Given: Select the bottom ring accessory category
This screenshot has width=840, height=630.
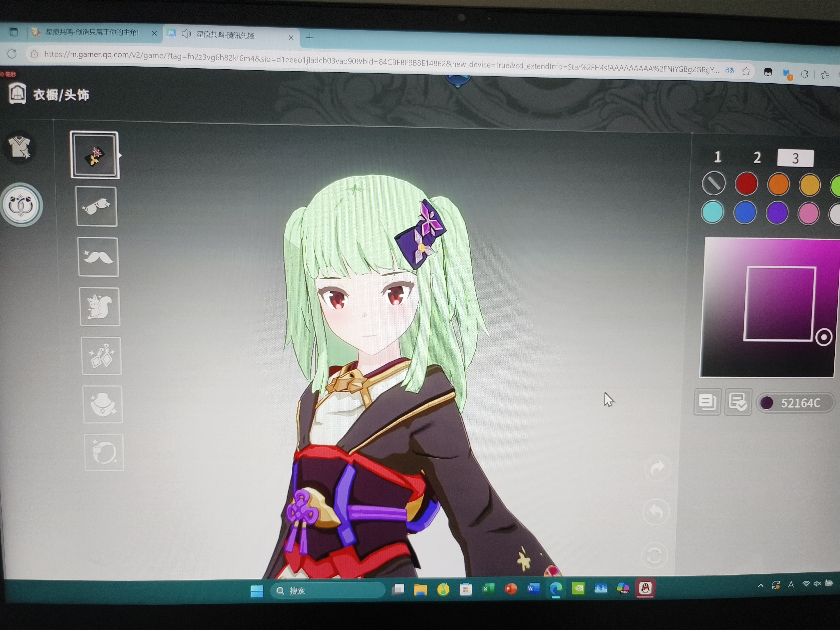Looking at the screenshot, I should (104, 452).
